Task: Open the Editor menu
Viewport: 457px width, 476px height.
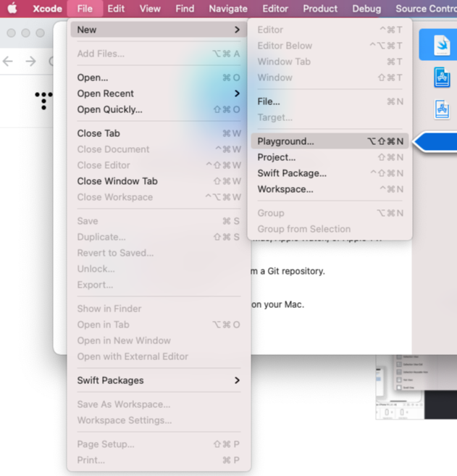Action: 275,9
